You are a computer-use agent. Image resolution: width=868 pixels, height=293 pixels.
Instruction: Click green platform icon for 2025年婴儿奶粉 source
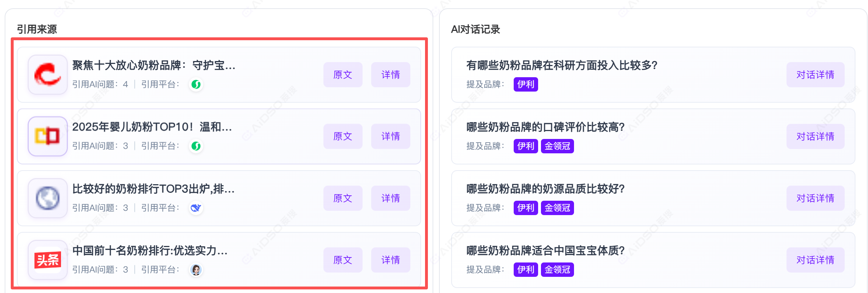[196, 146]
